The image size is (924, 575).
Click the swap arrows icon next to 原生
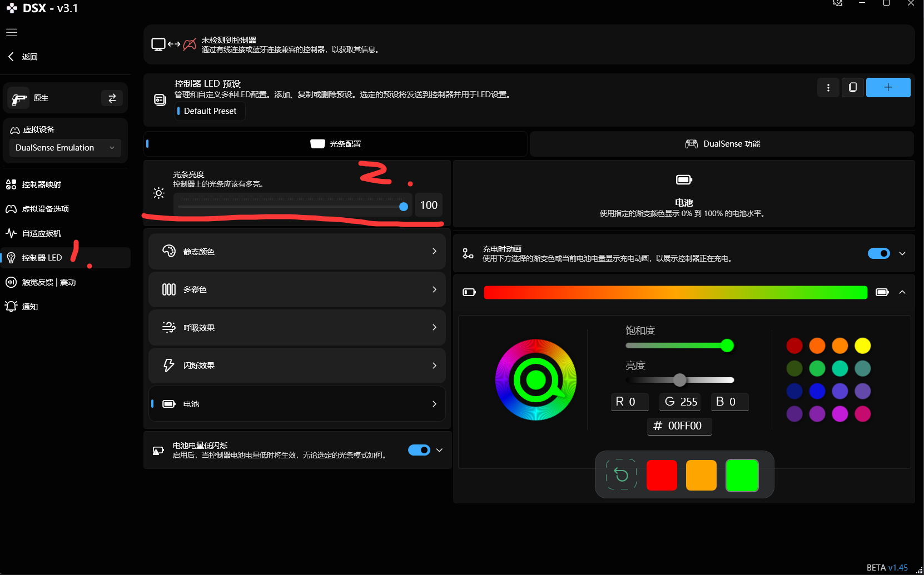point(112,98)
